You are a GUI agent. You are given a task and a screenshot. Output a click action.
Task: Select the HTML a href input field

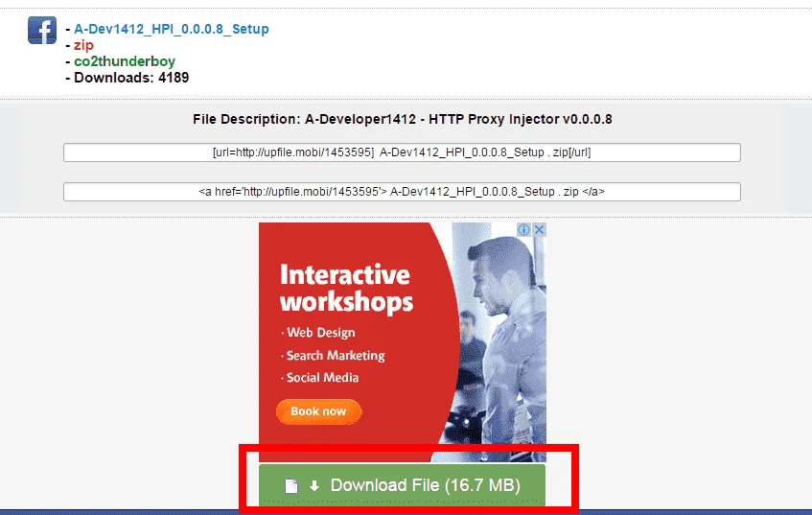402,192
